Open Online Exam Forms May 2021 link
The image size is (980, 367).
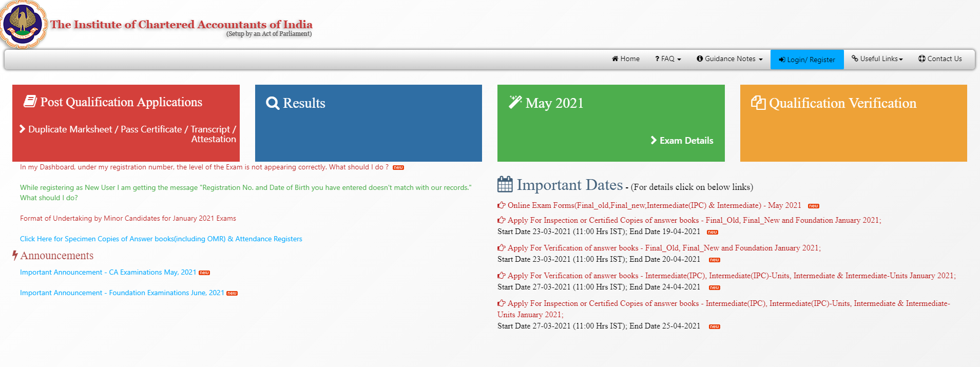pos(654,205)
